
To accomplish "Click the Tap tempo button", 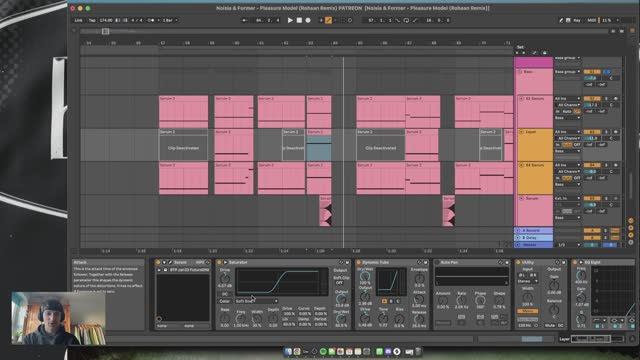I will (92, 20).
